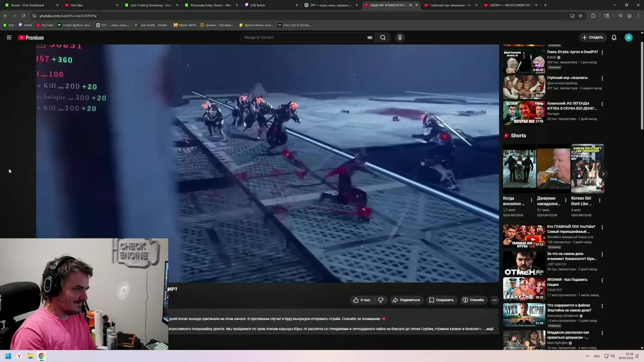Expand description with ...ещё link
Image resolution: width=644 pixels, height=362 pixels.
(x=490, y=329)
